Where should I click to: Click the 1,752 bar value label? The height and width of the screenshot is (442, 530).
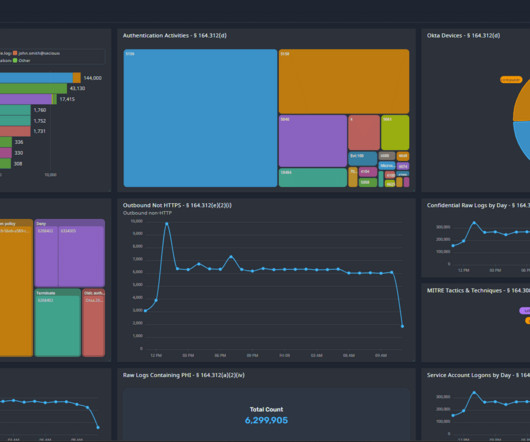tap(40, 121)
